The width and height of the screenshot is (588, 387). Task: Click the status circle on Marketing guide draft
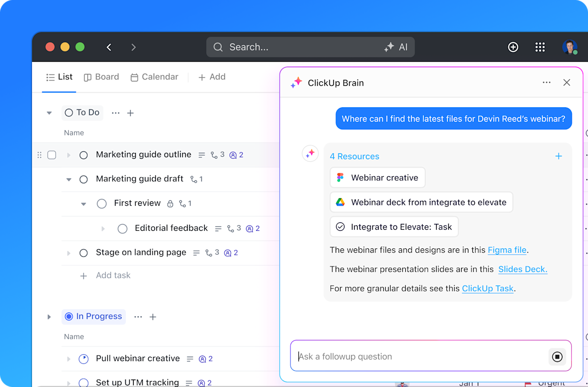click(x=83, y=179)
